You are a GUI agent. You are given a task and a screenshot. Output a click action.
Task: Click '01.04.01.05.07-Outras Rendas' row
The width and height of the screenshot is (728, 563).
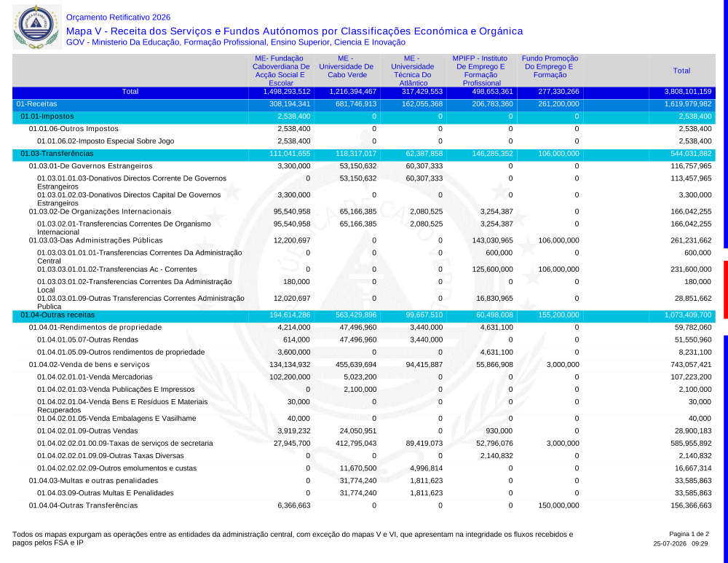click(x=363, y=340)
